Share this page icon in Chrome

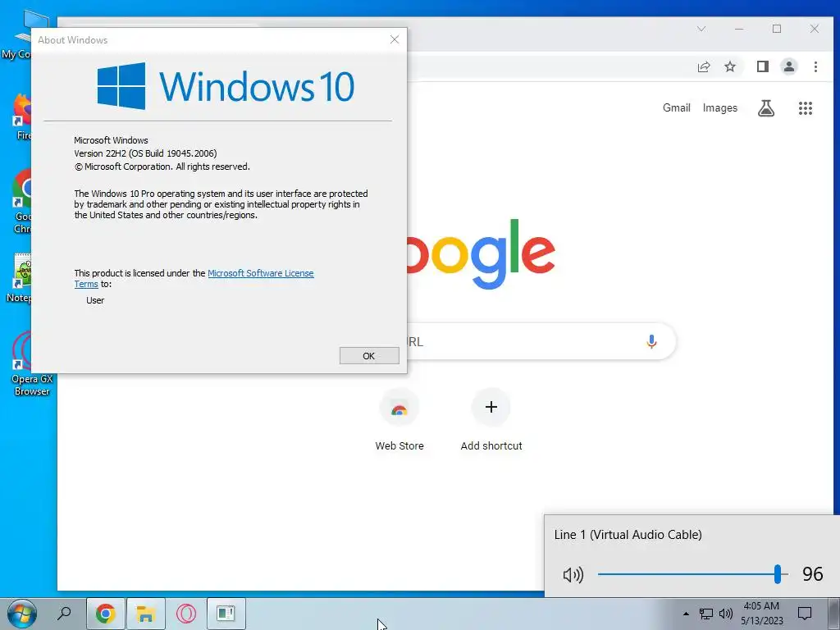(x=703, y=66)
